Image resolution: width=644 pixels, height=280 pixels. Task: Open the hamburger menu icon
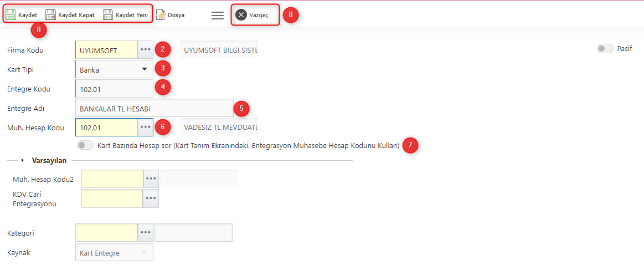(x=218, y=16)
